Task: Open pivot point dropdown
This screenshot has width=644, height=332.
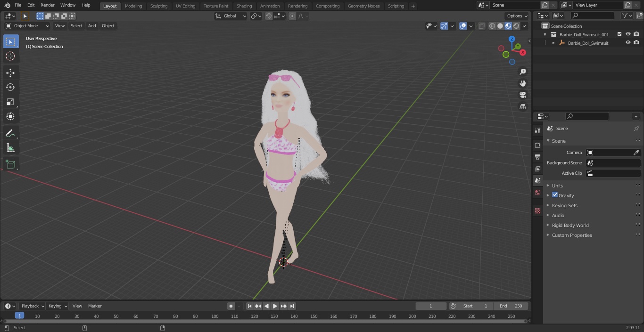Action: (x=256, y=16)
